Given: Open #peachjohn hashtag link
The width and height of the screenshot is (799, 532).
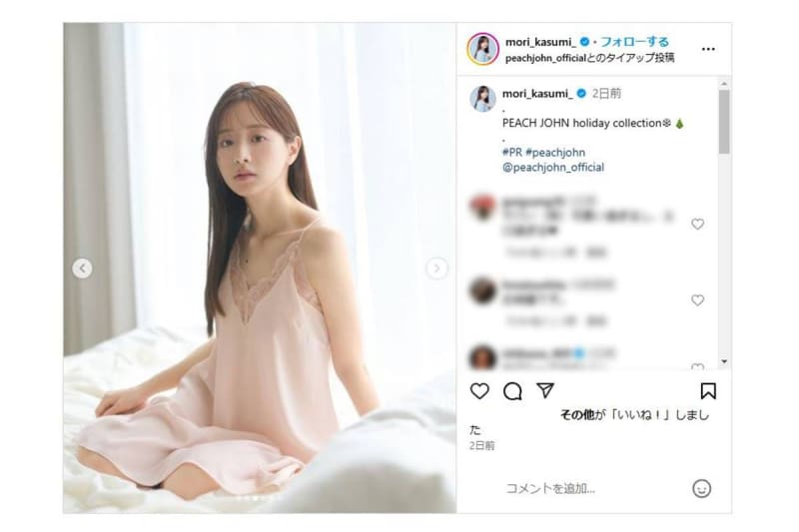Looking at the screenshot, I should click(x=555, y=153).
